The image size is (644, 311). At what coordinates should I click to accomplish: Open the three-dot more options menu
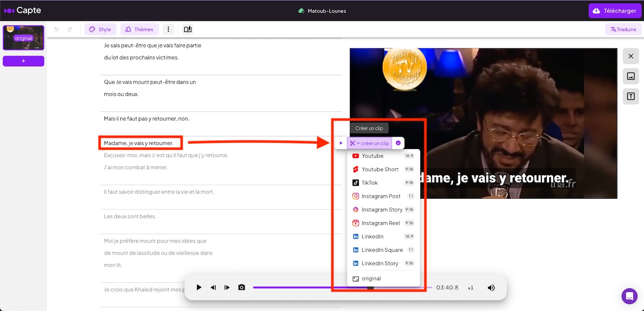pyautogui.click(x=168, y=30)
